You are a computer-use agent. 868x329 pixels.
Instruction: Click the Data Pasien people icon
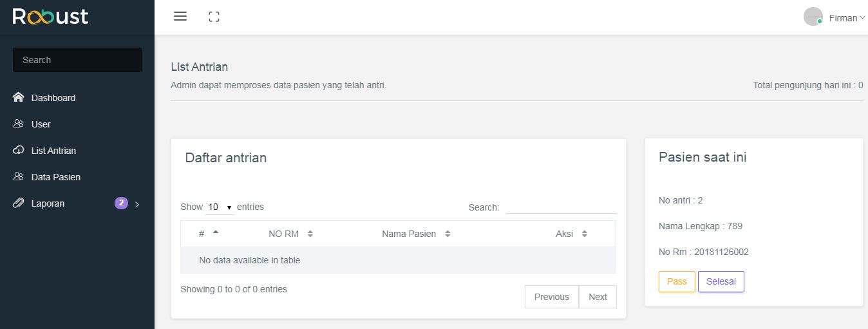point(18,176)
